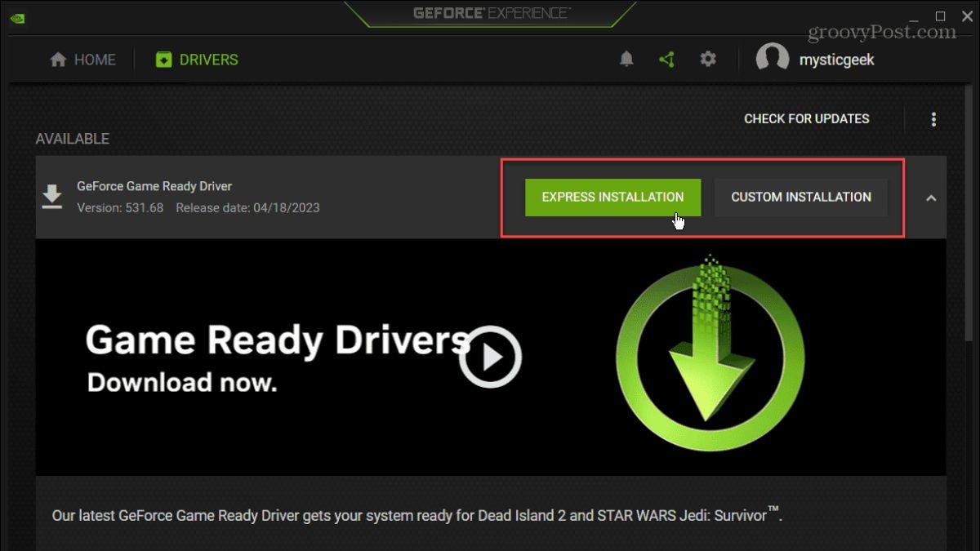Play the Game Ready Drivers video
The image size is (980, 551).
click(490, 356)
